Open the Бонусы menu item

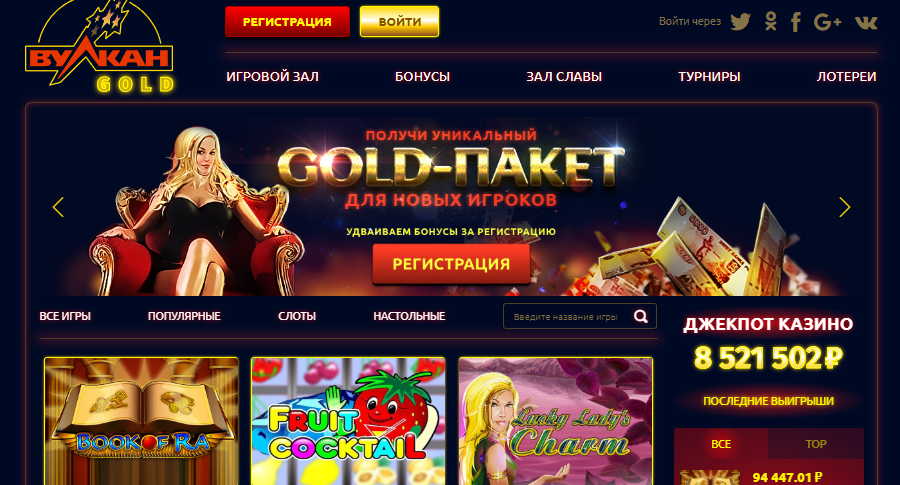422,76
